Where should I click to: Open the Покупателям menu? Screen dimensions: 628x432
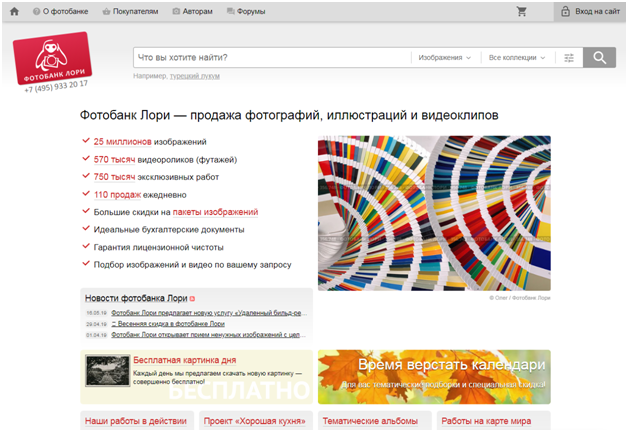click(x=130, y=12)
